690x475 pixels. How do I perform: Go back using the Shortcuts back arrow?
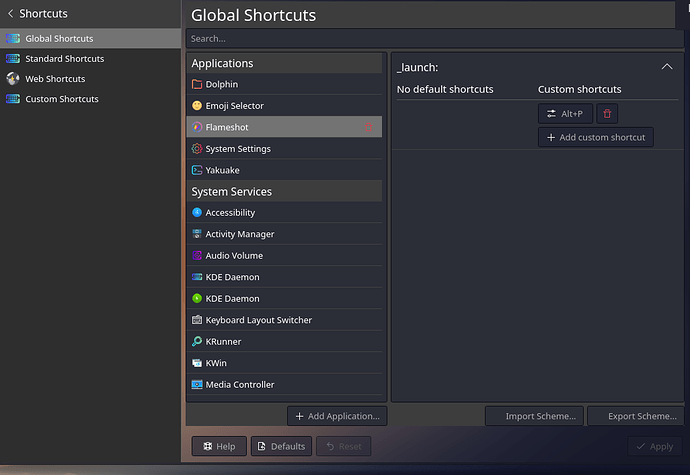click(x=11, y=14)
